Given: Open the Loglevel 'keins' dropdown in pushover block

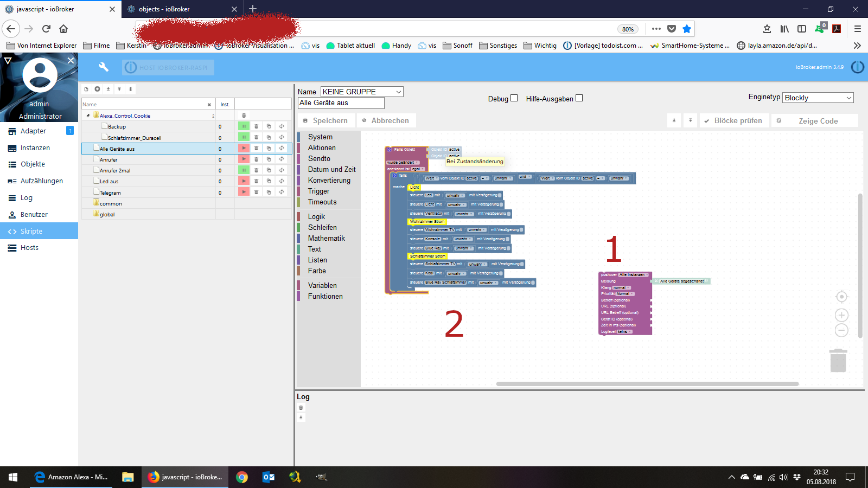Looking at the screenshot, I should point(624,332).
